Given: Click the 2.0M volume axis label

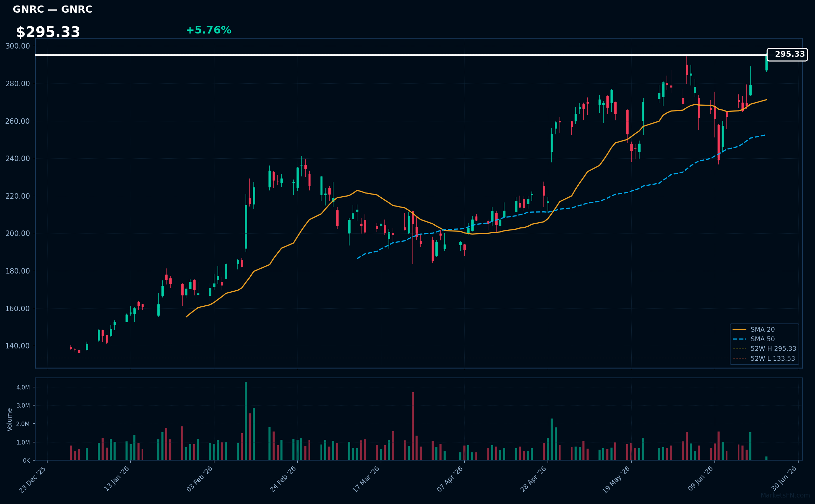Looking at the screenshot, I should click(x=23, y=424).
